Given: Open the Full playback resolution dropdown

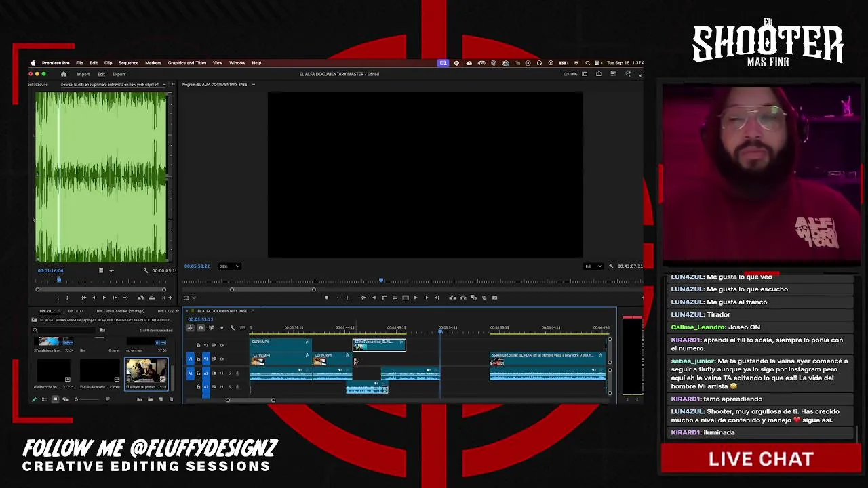Looking at the screenshot, I should [593, 266].
